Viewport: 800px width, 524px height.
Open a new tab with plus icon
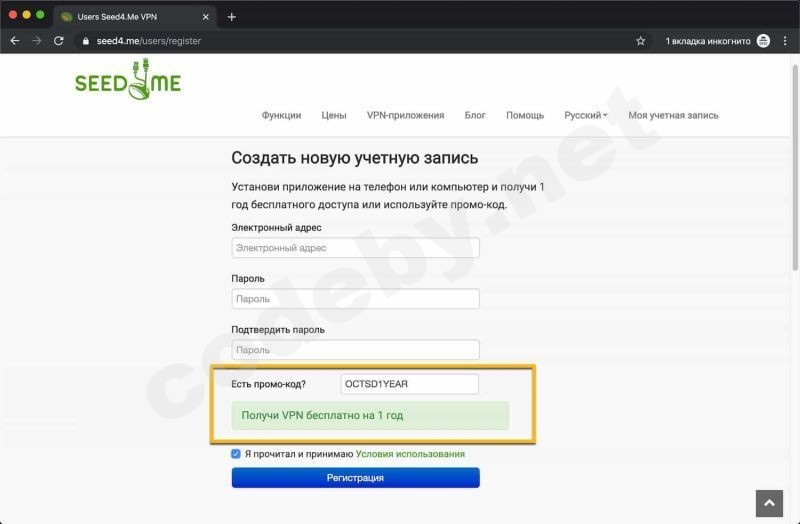coord(232,17)
